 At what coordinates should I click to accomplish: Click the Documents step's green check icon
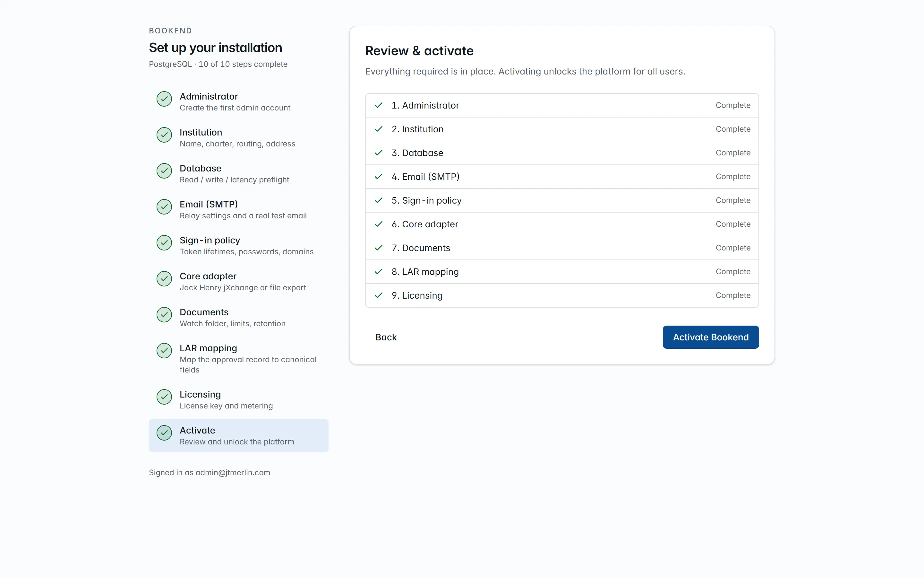164,315
